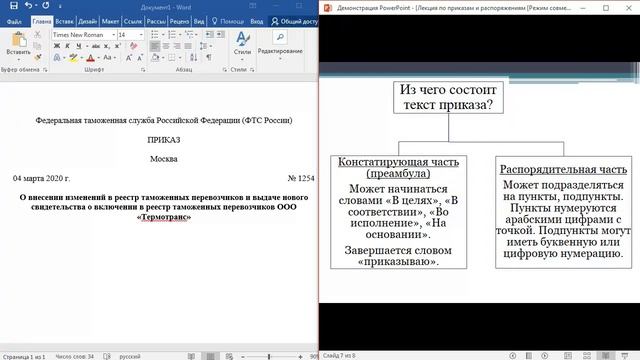
Task: Click the bulleted list icon
Action: point(155,35)
